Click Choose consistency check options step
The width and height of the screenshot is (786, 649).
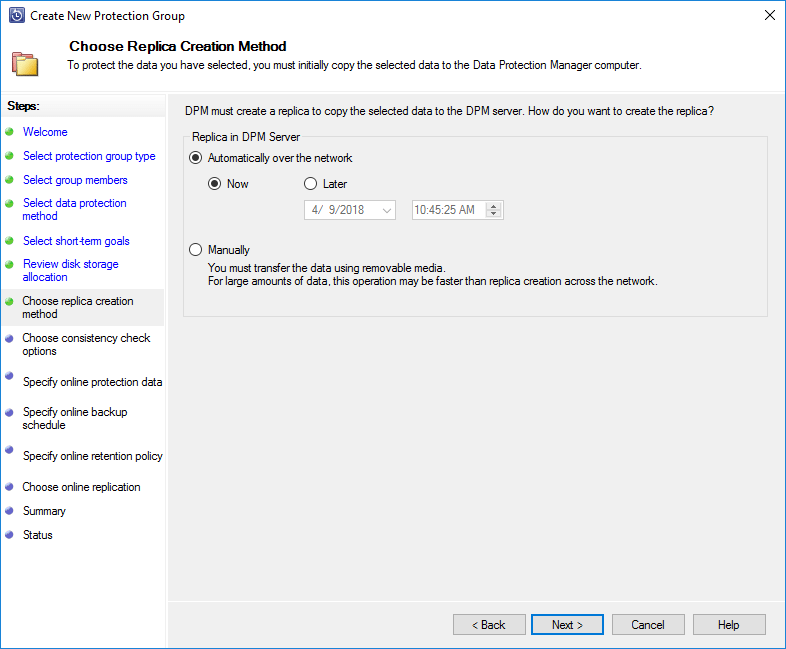86,344
